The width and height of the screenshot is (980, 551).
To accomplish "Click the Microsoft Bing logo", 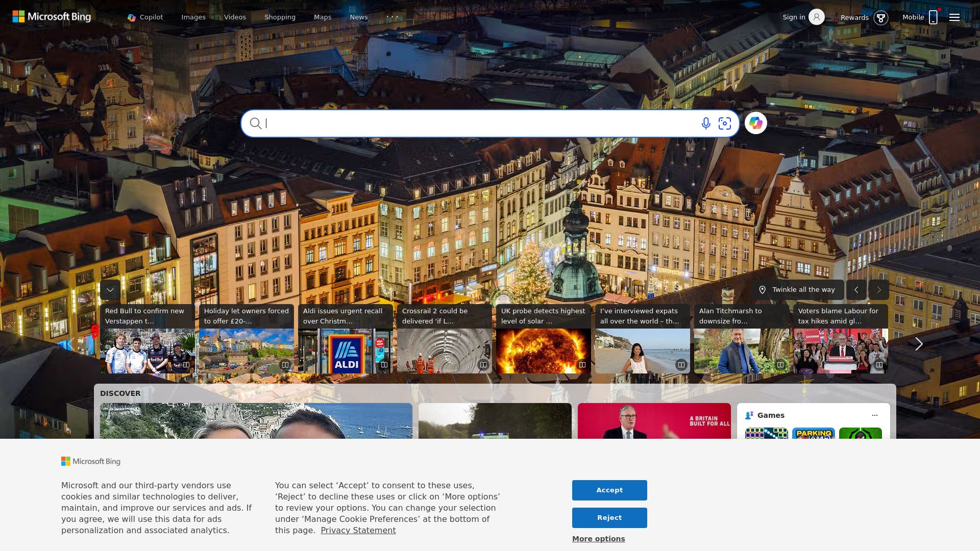I will (51, 16).
